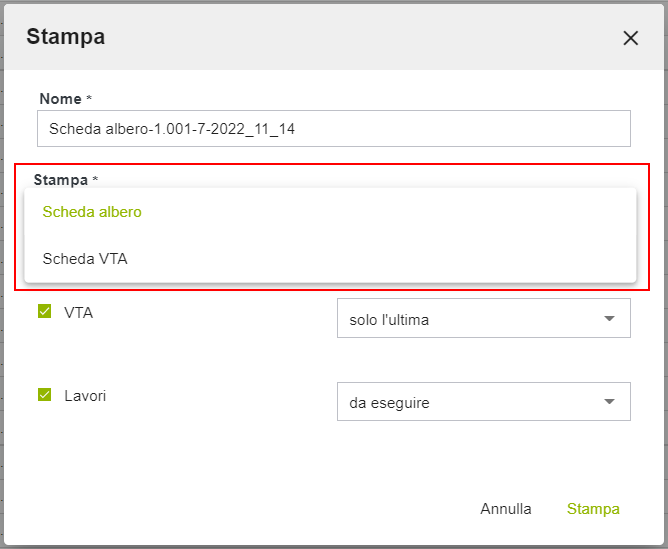668x549 pixels.
Task: Click the Stampa dialog title
Action: point(65,37)
